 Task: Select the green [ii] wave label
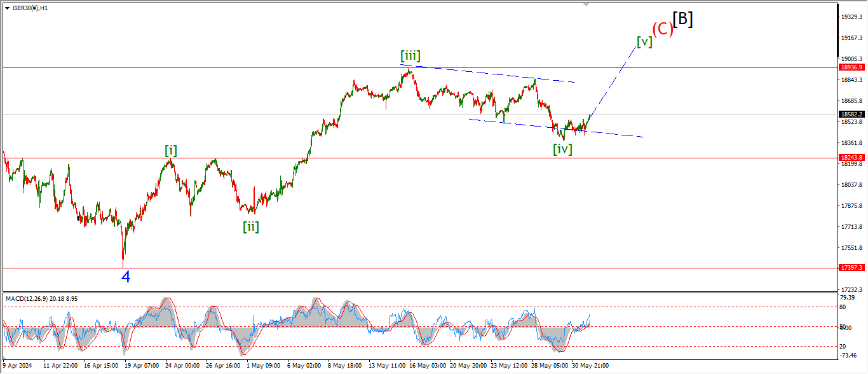(250, 226)
